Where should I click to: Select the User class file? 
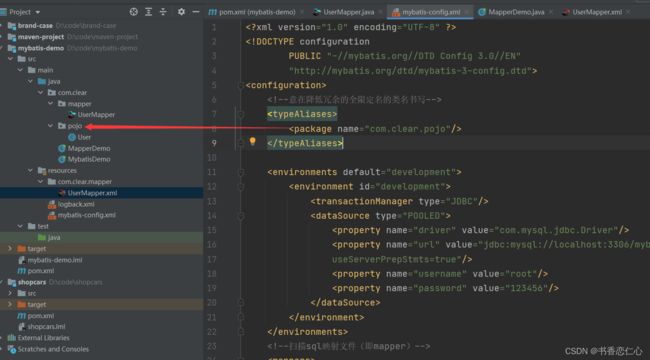[84, 137]
